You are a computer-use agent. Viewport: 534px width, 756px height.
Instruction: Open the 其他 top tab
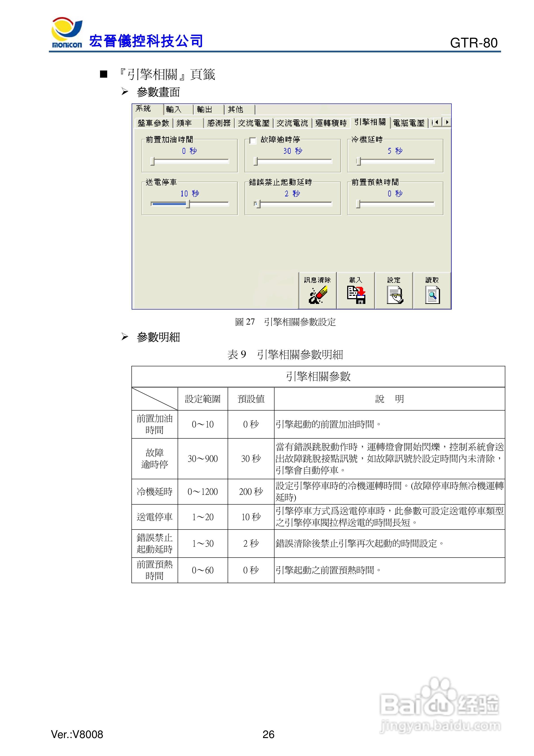point(235,109)
